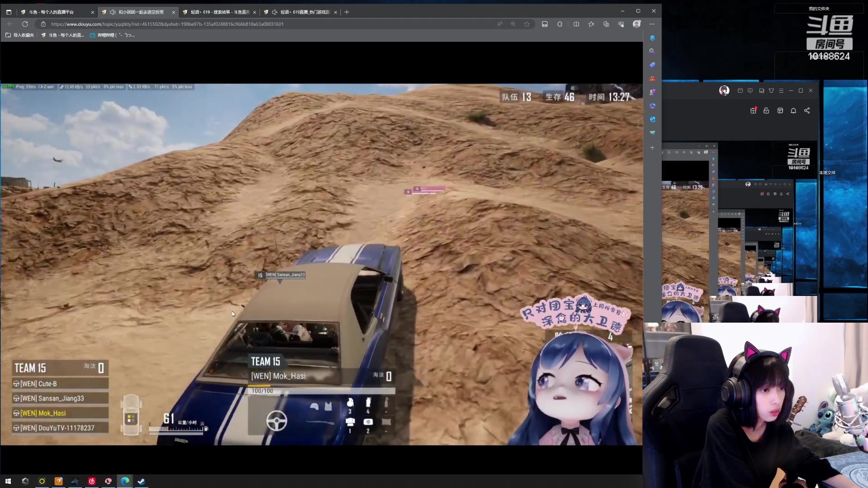Close the 619 搜索结果 tab

255,12
